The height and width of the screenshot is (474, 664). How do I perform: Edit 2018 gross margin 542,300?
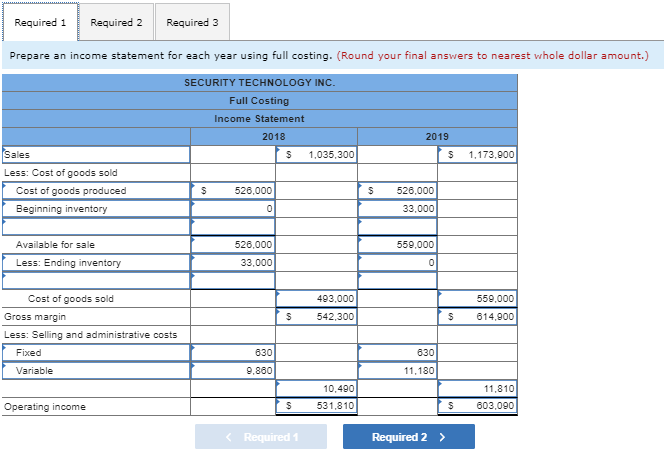click(x=316, y=316)
